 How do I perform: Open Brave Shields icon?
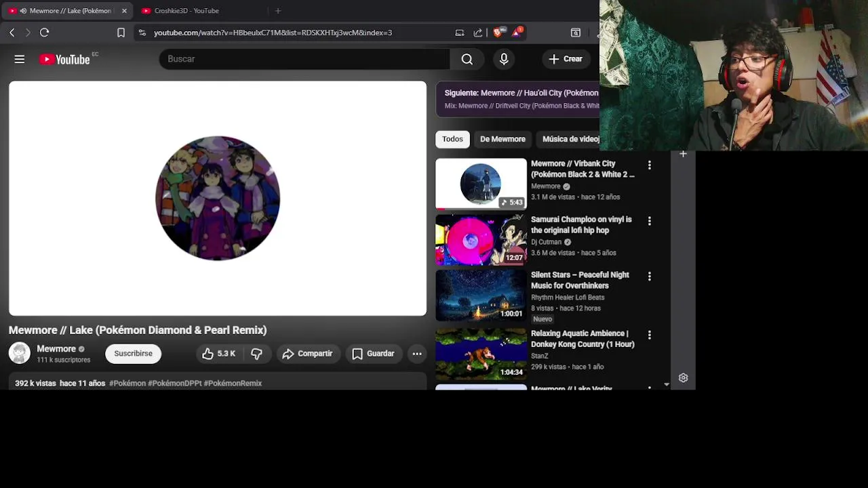pyautogui.click(x=498, y=33)
